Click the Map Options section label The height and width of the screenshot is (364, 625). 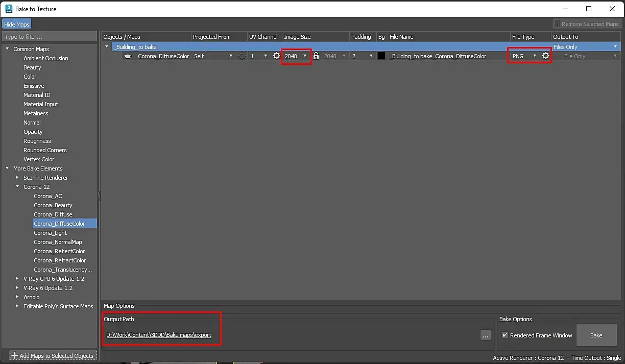[119, 306]
